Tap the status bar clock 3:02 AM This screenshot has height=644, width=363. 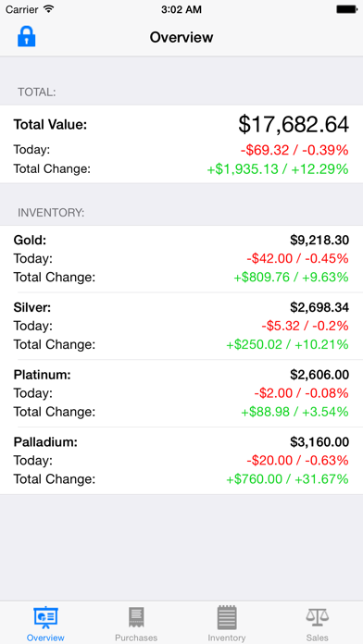click(181, 9)
